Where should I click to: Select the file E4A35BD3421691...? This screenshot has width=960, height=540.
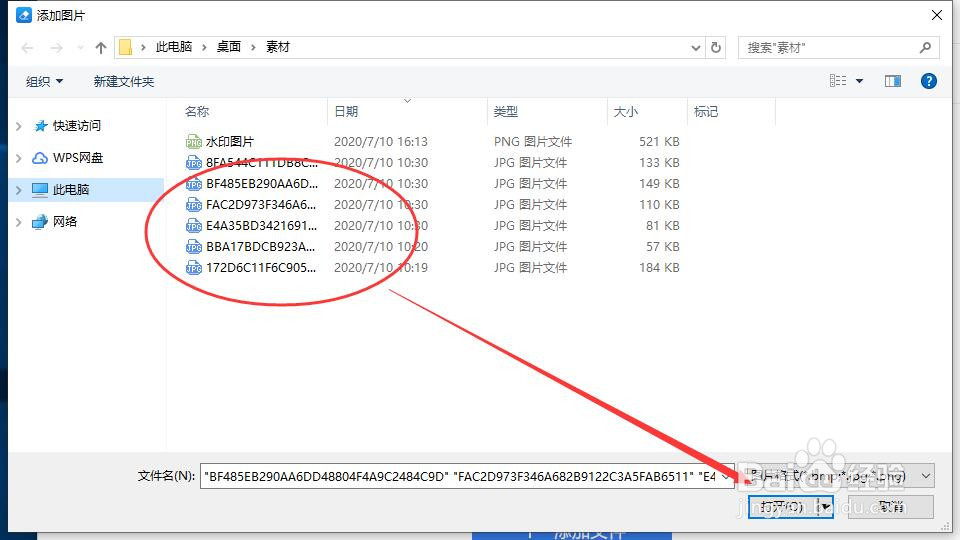(x=261, y=225)
